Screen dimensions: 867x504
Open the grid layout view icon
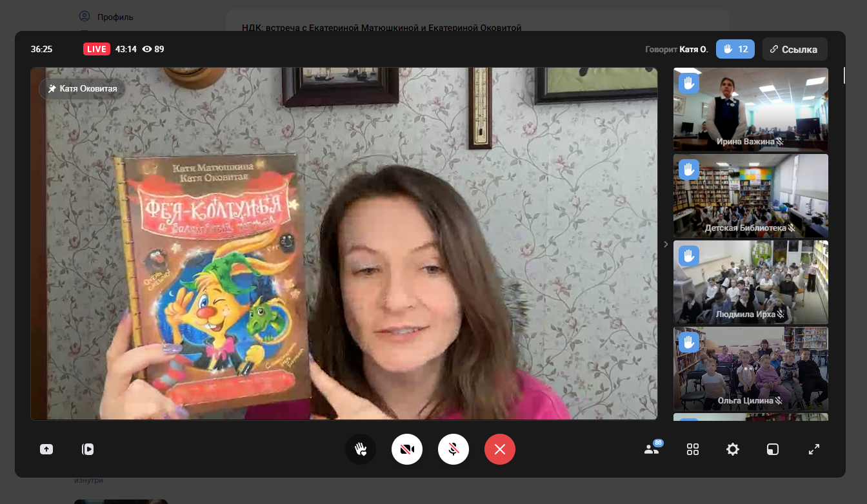click(x=693, y=449)
